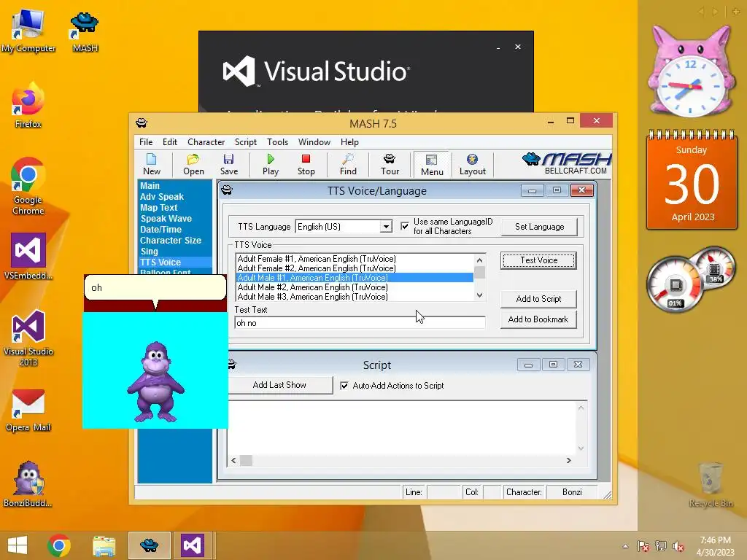Open the File menu
Viewport: 747px width, 560px height.
click(x=146, y=142)
